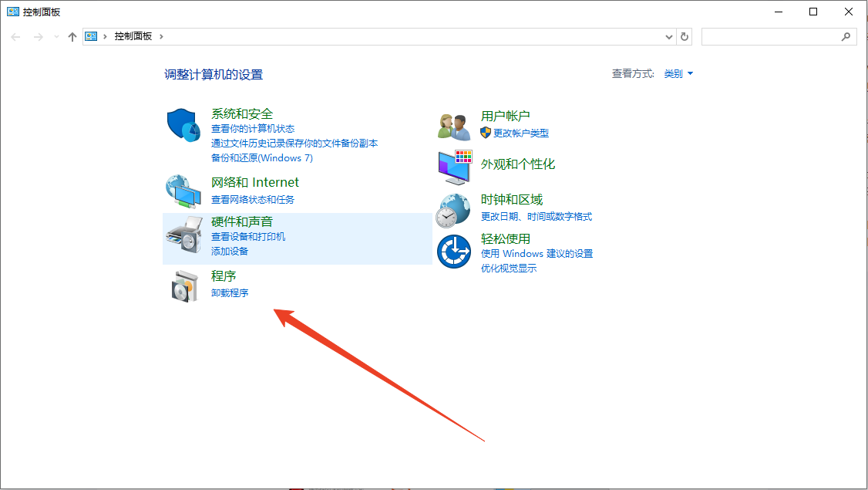Open 查看设备和打印机

250,236
